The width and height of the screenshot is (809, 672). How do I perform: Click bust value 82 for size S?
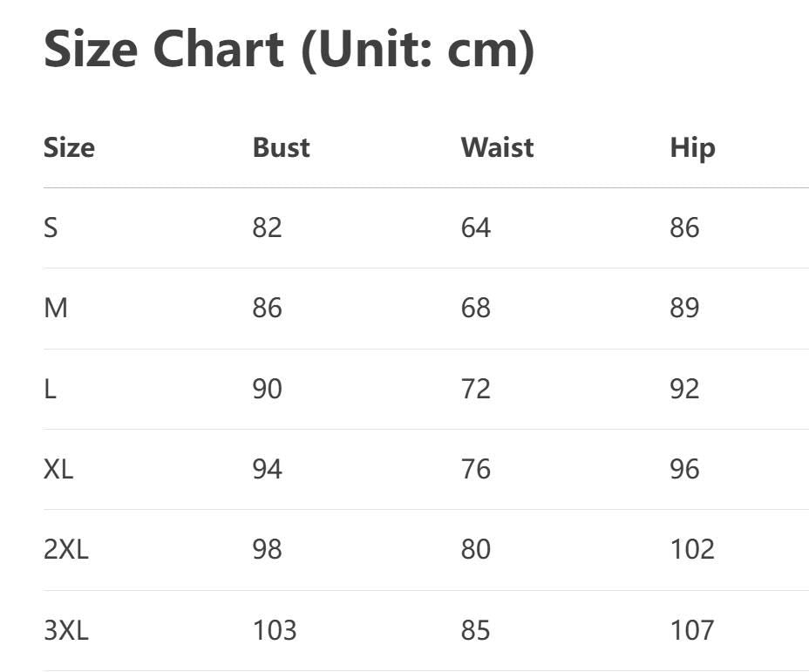pyautogui.click(x=267, y=227)
